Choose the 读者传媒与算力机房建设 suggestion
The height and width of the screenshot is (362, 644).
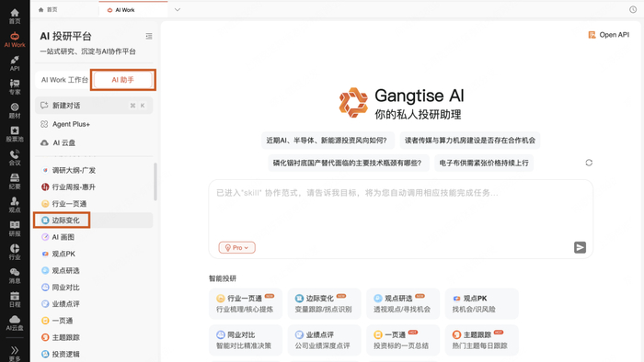click(x=470, y=141)
